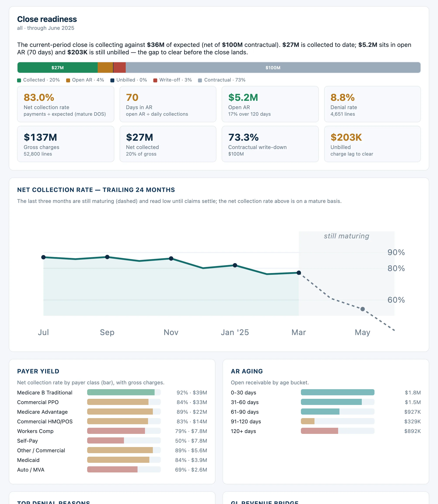The image size is (438, 504).
Task: Click the Mar data point on chart
Action: point(299,273)
